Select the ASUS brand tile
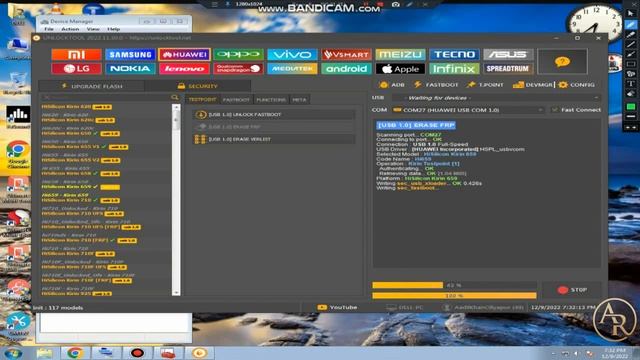This screenshot has width=640, height=360. click(x=508, y=54)
